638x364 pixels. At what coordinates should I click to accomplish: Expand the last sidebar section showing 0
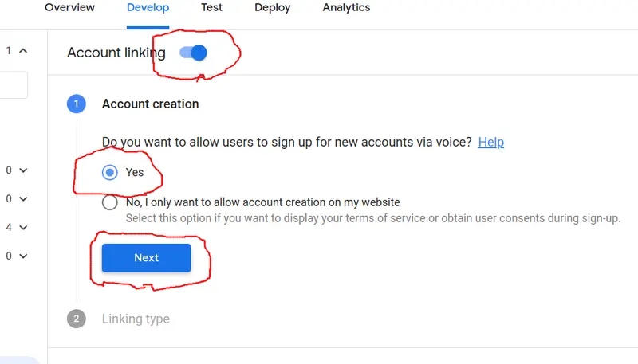23,256
